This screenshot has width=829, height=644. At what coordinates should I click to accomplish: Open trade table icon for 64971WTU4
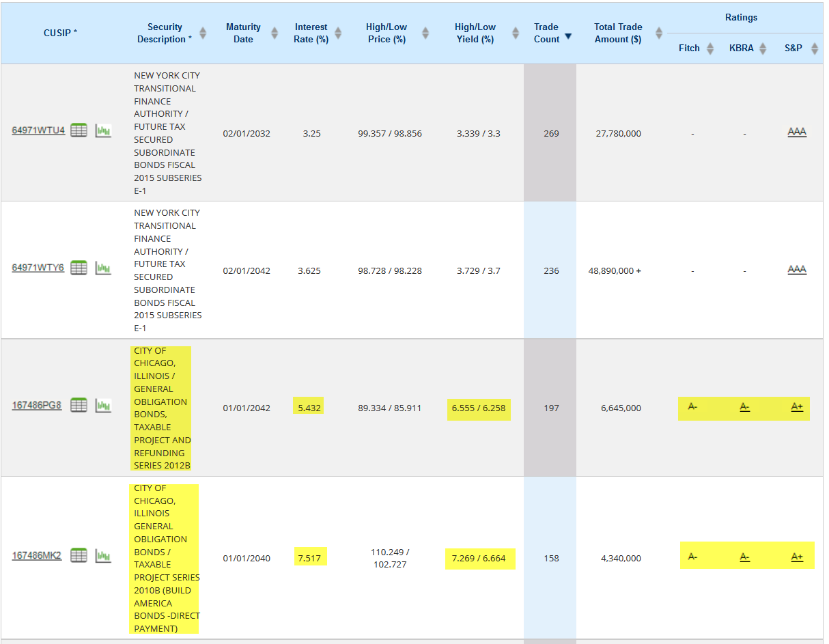click(x=79, y=130)
